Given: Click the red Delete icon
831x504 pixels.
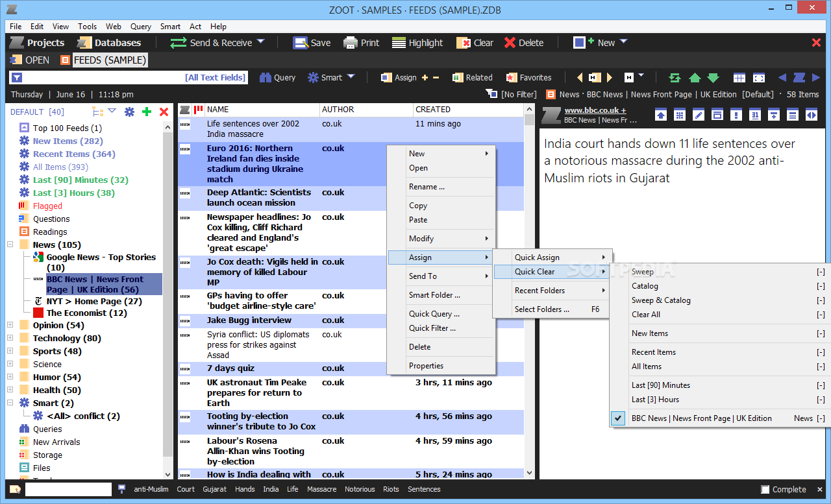Looking at the screenshot, I should pos(510,43).
